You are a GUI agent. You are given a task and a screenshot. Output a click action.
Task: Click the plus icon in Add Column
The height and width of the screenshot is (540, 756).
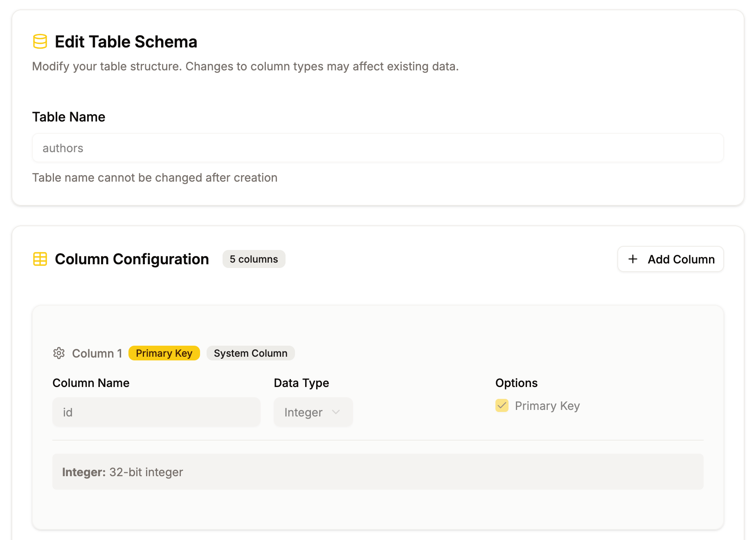click(x=632, y=259)
